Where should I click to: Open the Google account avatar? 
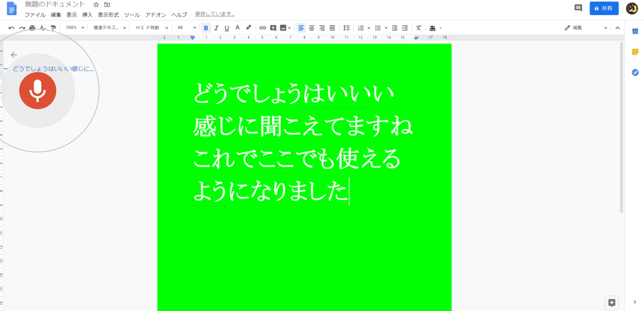[632, 8]
